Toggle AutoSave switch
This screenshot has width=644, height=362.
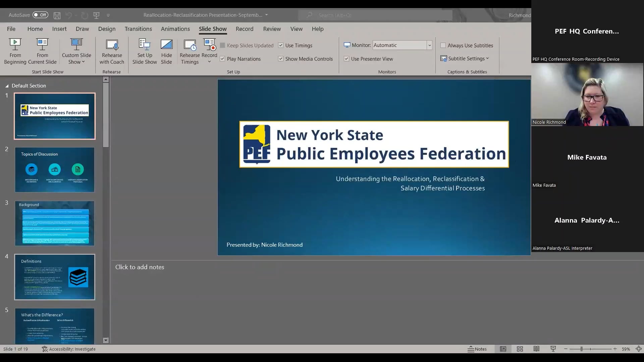(40, 15)
